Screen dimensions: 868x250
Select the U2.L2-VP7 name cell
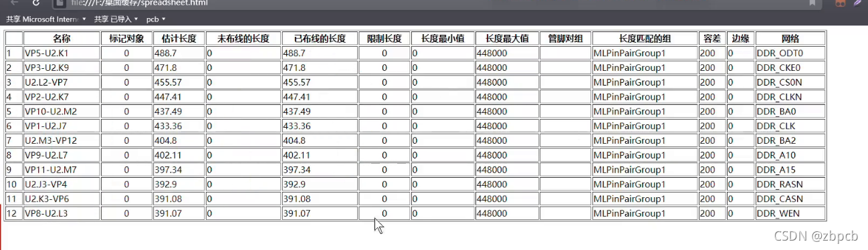62,82
